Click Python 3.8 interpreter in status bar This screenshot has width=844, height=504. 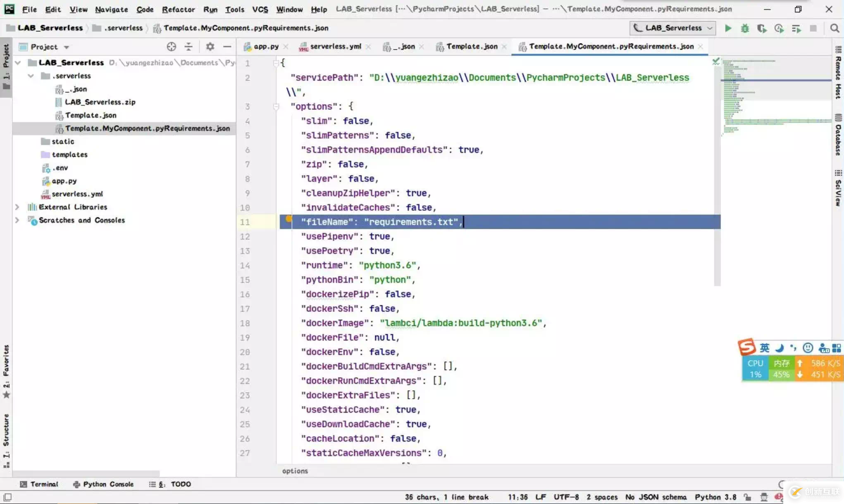715,497
